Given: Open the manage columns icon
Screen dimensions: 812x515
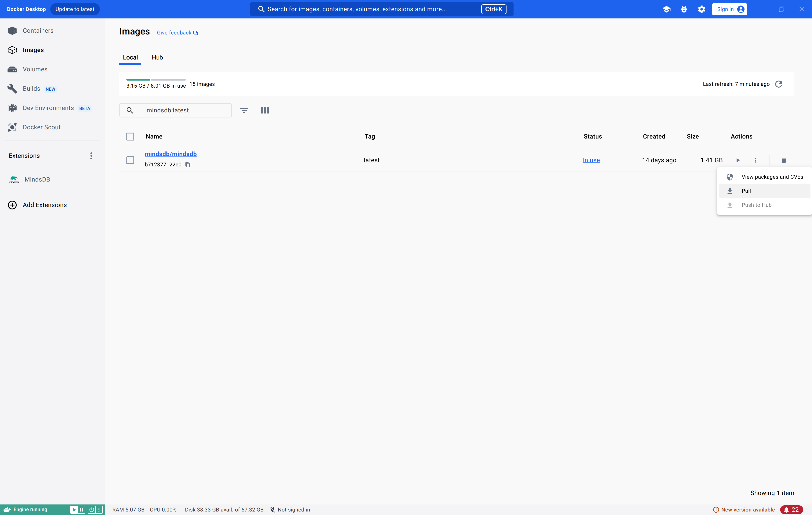Looking at the screenshot, I should [x=265, y=110].
